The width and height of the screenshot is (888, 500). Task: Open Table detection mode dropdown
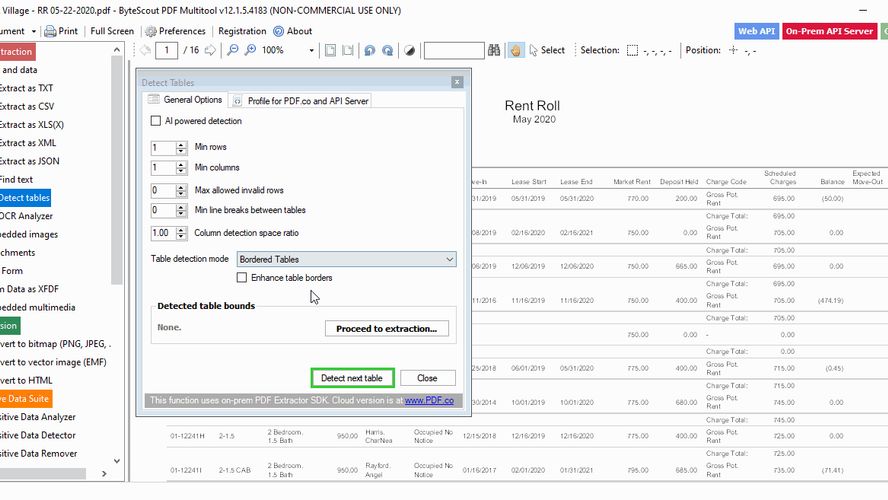tap(347, 259)
